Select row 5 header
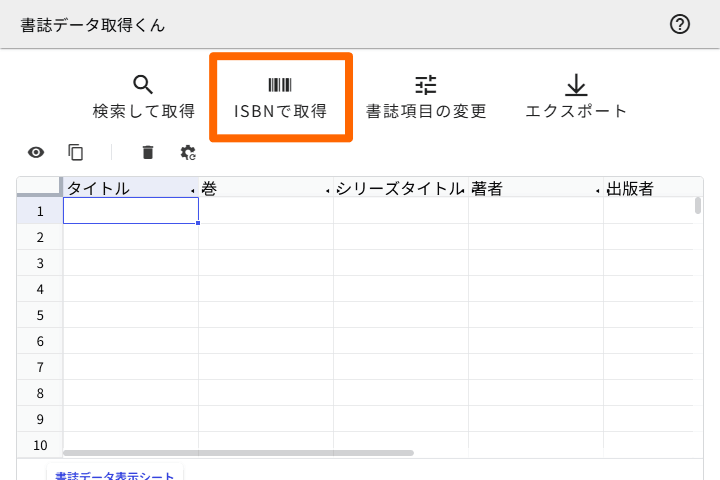This screenshot has height=480, width=720. pos(40,315)
